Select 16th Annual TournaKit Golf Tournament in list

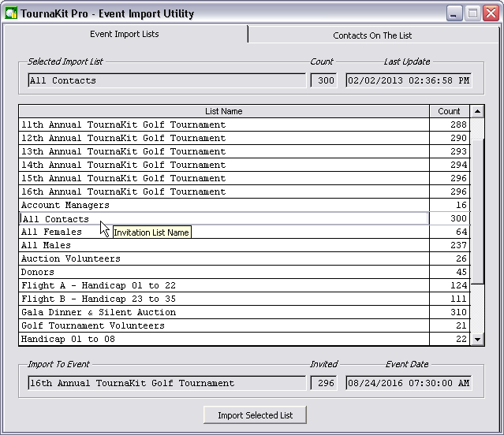[224, 191]
